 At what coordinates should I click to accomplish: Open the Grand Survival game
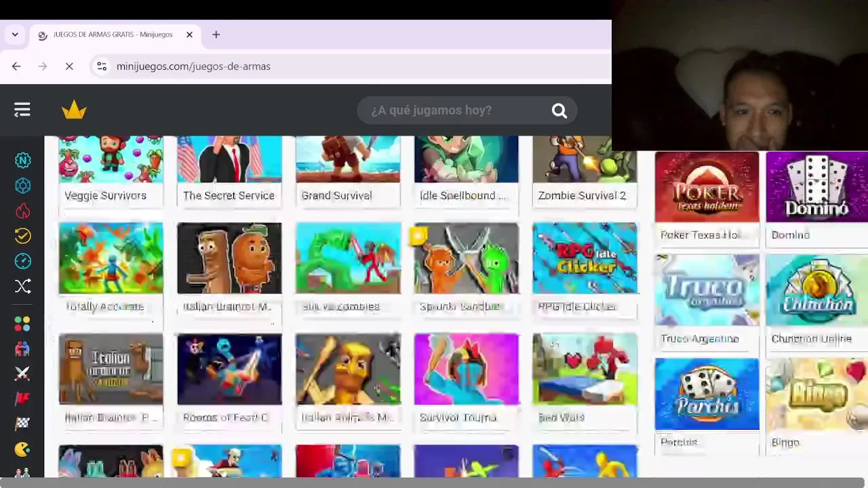(348, 170)
